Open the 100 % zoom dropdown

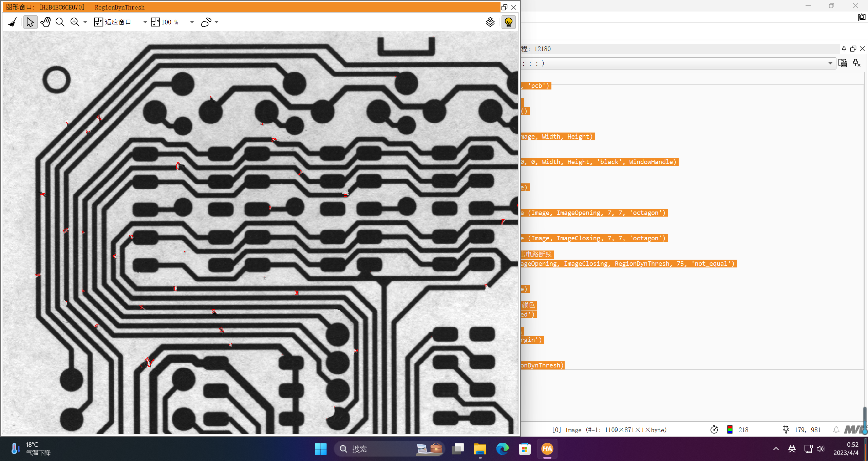pyautogui.click(x=192, y=22)
